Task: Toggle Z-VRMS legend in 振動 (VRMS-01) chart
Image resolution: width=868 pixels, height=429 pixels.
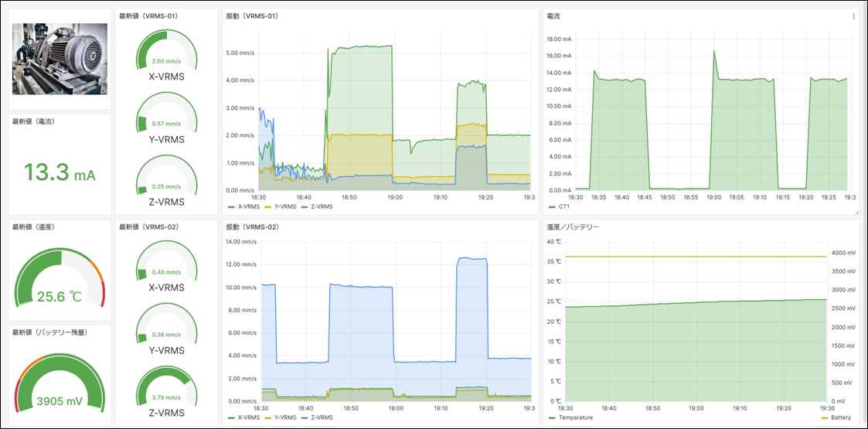Action: [318, 206]
